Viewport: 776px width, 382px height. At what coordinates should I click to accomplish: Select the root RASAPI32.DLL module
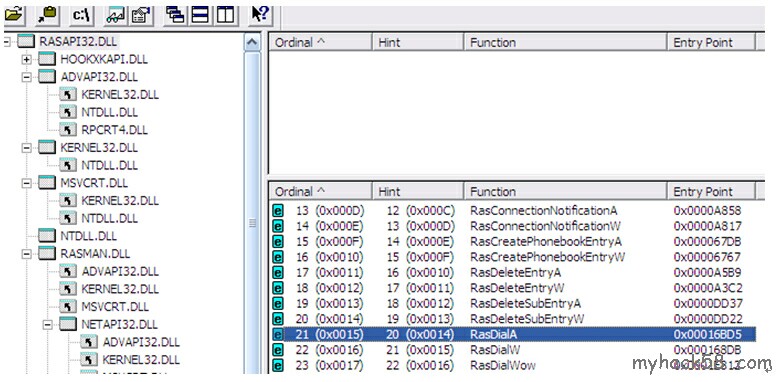[x=79, y=42]
